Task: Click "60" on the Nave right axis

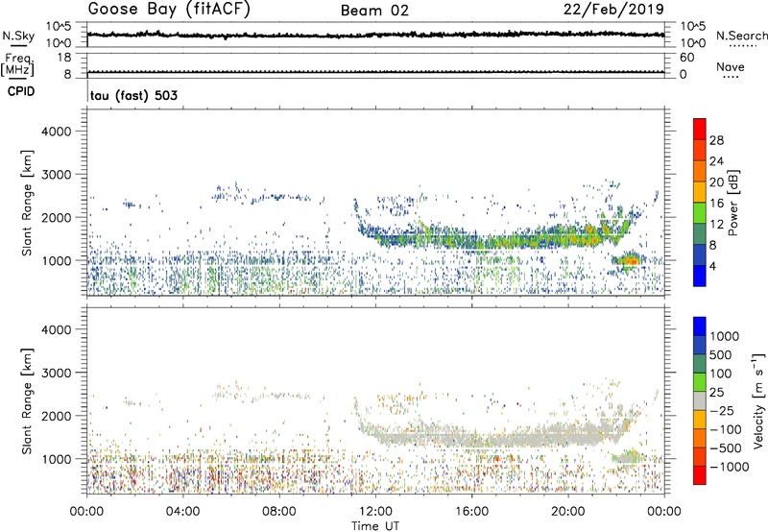Action: (x=686, y=58)
